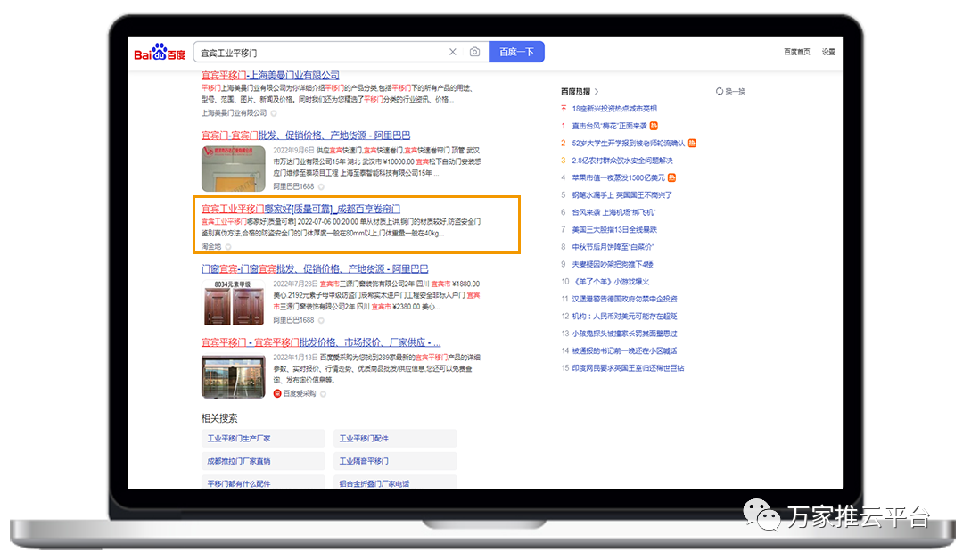Go to 百度首页 in the top bar
Image resolution: width=963 pixels, height=560 pixels.
797,52
